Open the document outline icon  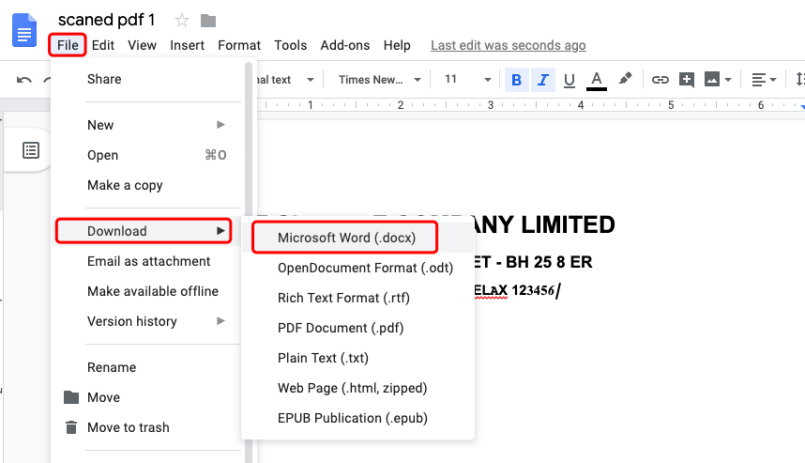[x=31, y=150]
